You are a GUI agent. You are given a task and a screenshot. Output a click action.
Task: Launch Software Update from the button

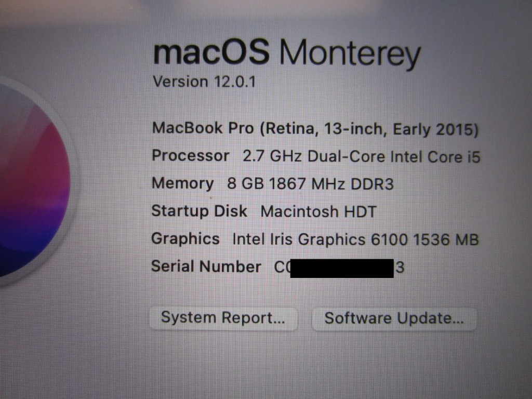(x=394, y=318)
